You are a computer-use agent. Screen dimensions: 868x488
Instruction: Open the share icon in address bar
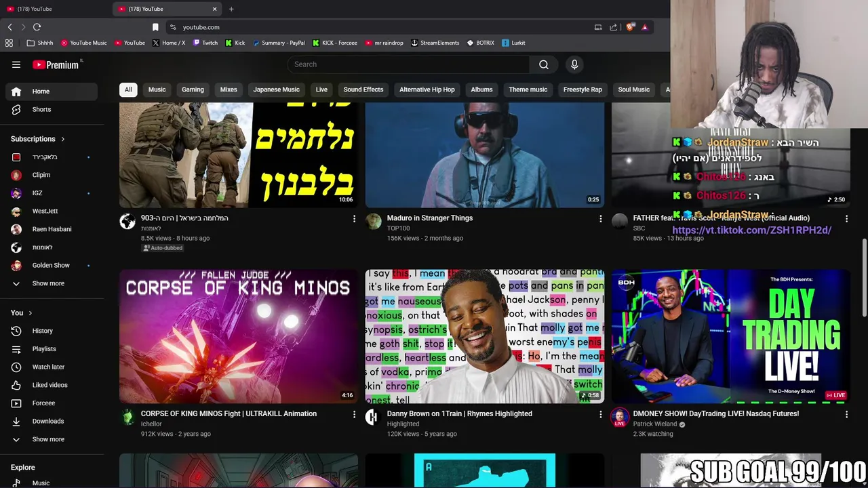(613, 27)
